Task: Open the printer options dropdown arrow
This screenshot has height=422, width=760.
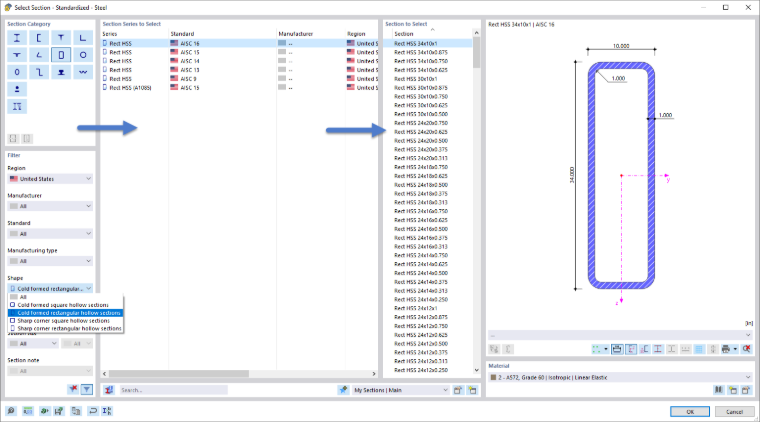Action: point(735,349)
